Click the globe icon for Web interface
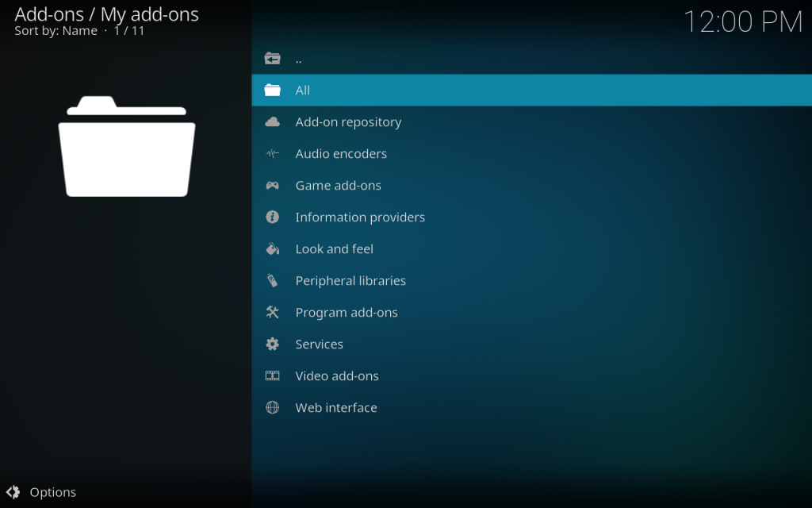The image size is (812, 508). pyautogui.click(x=272, y=408)
